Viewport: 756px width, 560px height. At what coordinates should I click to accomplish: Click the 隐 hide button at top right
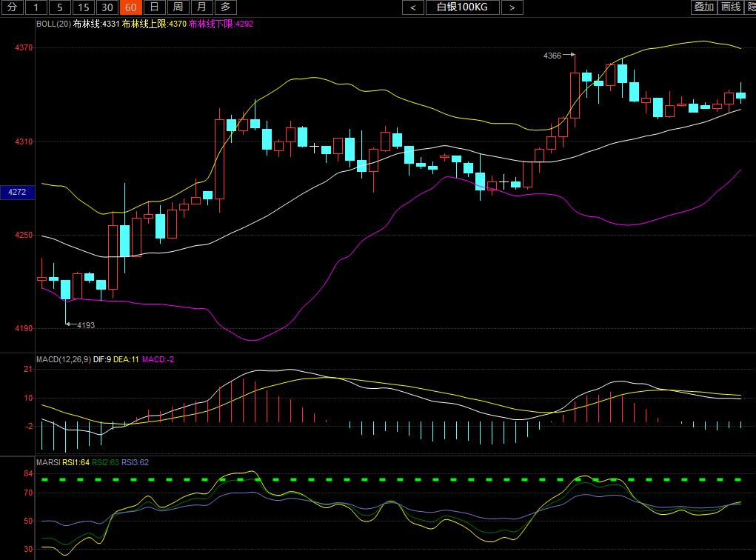pyautogui.click(x=751, y=7)
